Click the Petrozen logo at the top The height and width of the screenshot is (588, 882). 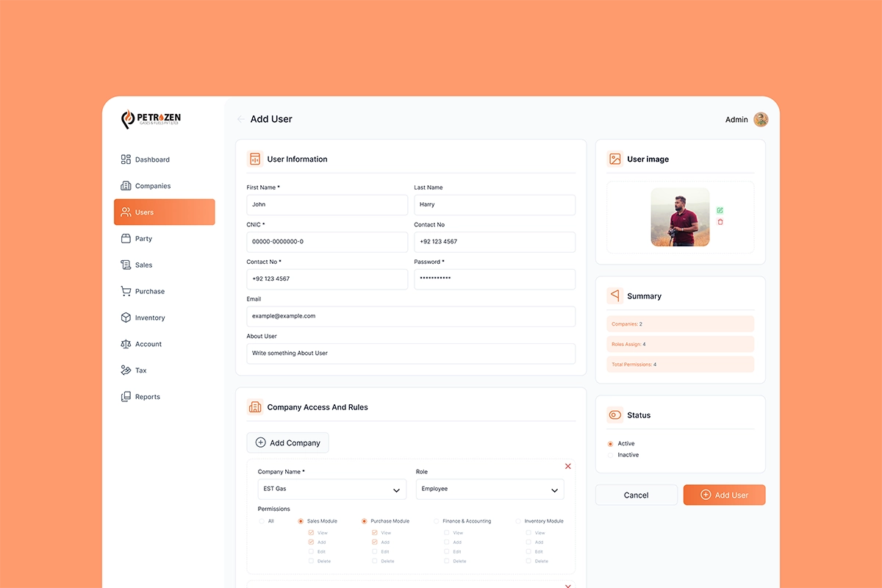click(x=150, y=118)
